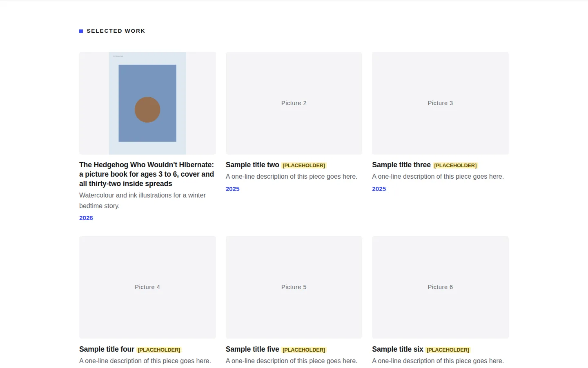
Task: Click the PLACEHOLDER badge beside Sample title six
Action: 448,350
